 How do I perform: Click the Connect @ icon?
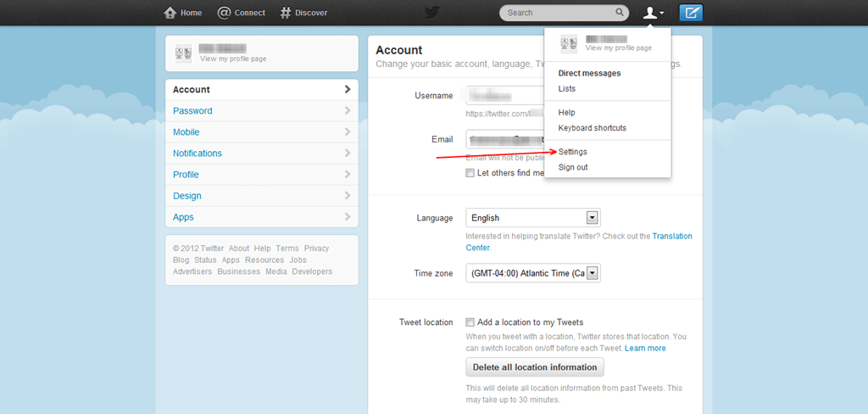click(x=224, y=12)
